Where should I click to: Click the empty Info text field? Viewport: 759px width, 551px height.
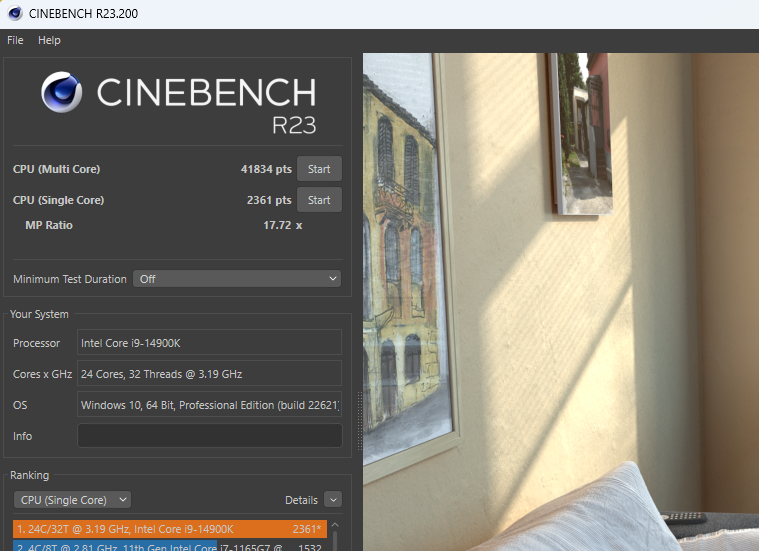pos(209,436)
